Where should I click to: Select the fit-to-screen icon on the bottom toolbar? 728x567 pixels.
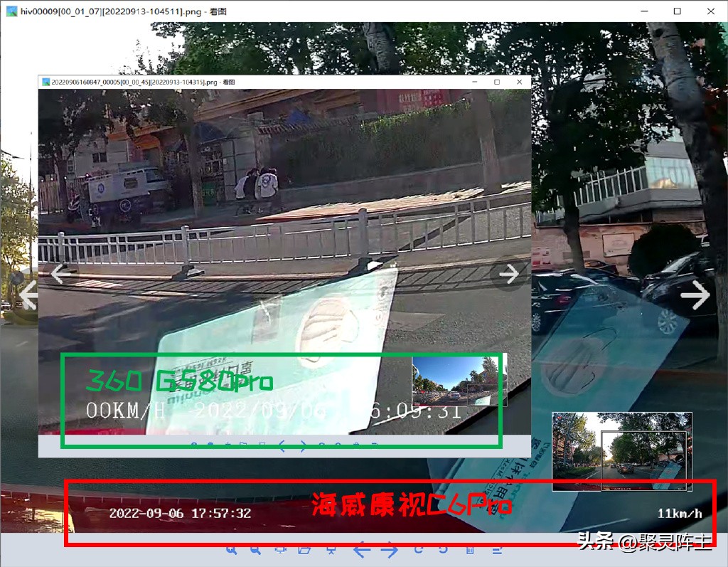click(x=280, y=550)
